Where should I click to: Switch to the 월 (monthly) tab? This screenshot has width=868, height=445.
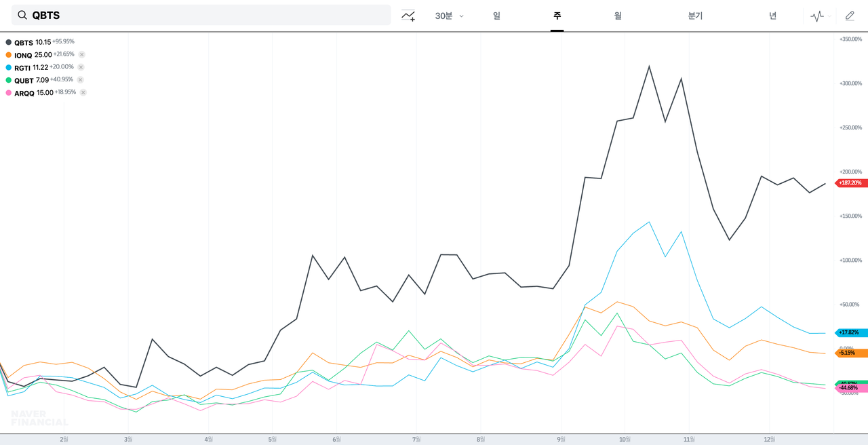(x=618, y=16)
